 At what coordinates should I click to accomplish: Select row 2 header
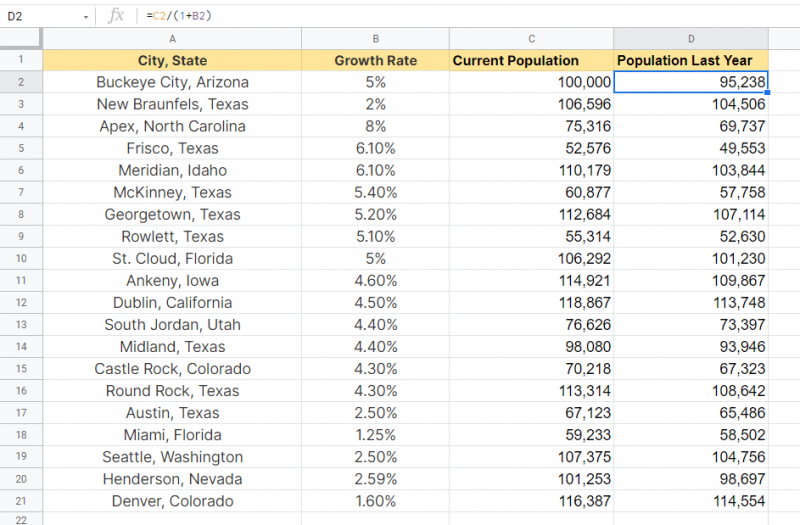pyautogui.click(x=21, y=82)
